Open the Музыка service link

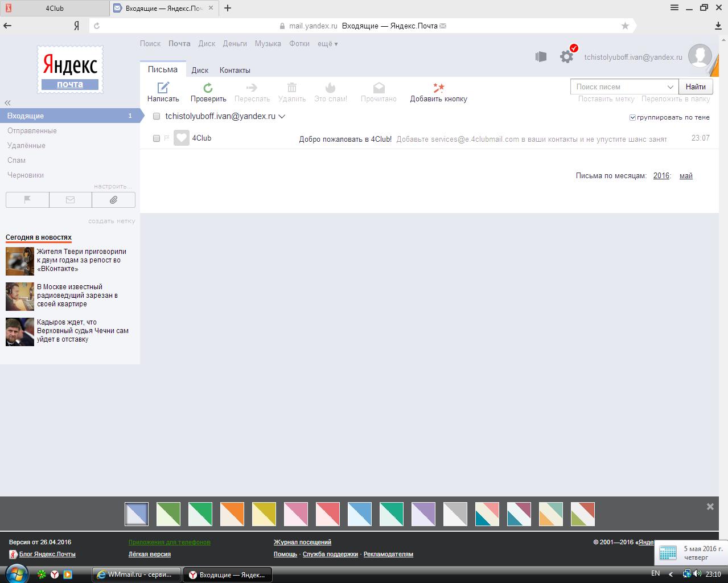point(268,43)
